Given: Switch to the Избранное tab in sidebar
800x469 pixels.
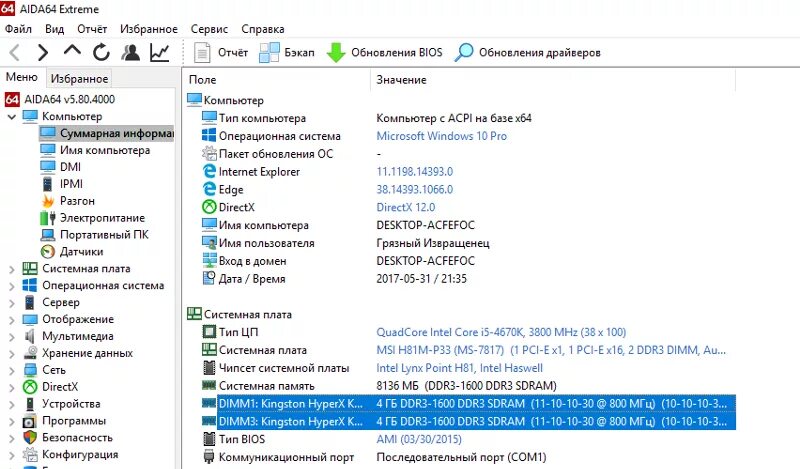Looking at the screenshot, I should pos(79,79).
